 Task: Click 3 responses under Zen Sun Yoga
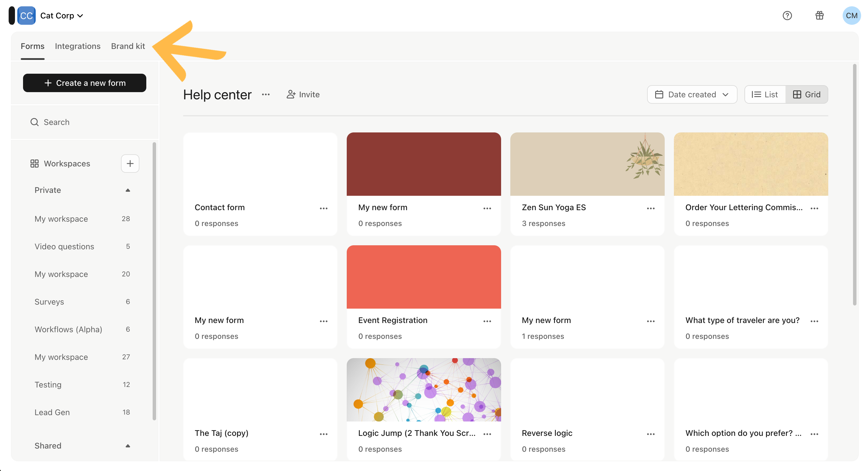coord(543,224)
